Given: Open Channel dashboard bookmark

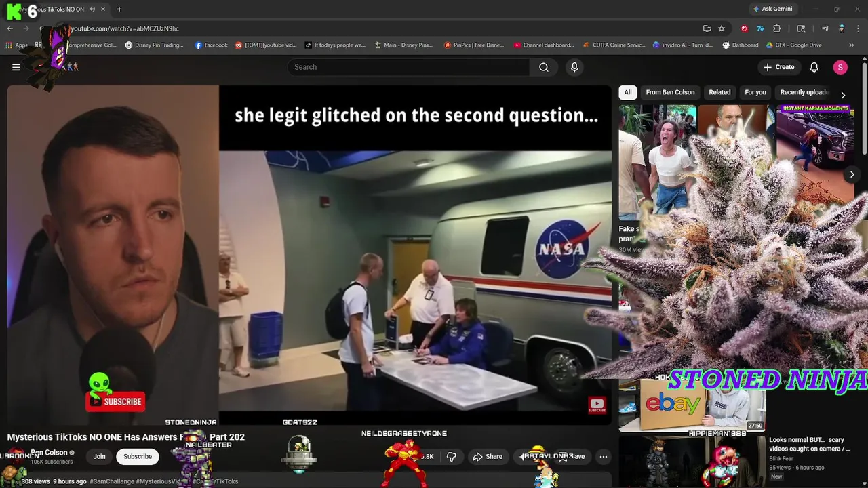Looking at the screenshot, I should click(x=544, y=45).
